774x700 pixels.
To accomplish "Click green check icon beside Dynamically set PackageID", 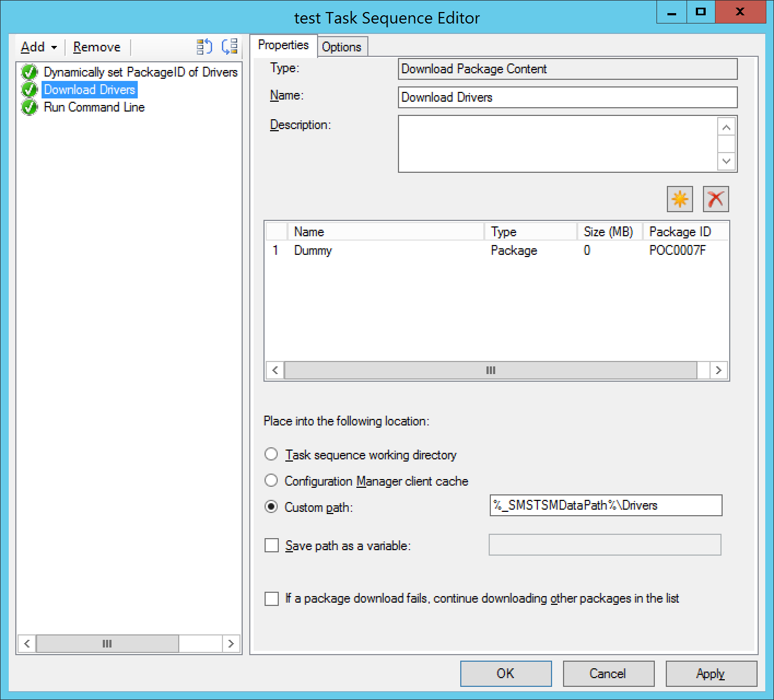I will pos(30,72).
